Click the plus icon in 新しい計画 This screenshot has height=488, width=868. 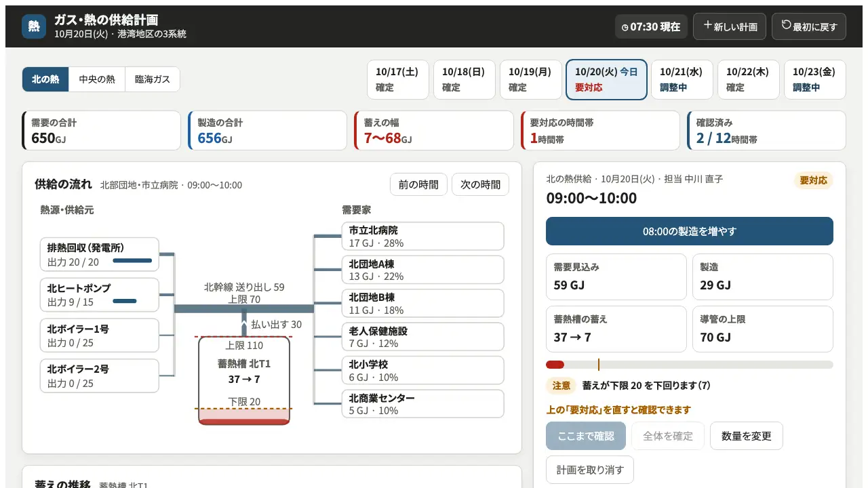point(707,26)
